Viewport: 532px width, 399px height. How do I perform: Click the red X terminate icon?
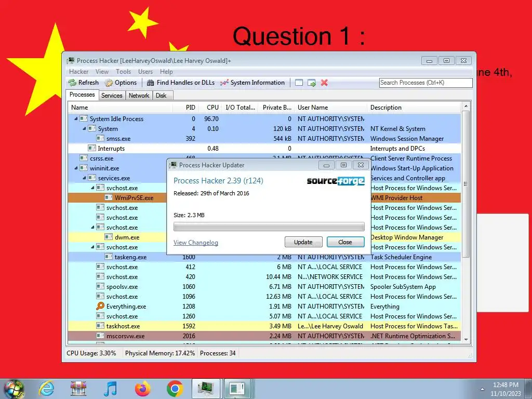[x=324, y=83]
